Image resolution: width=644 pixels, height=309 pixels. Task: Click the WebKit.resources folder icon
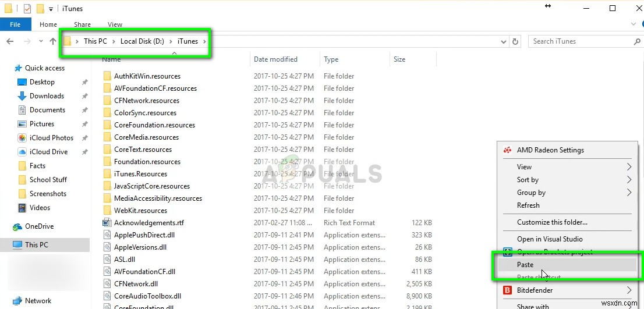pos(107,211)
